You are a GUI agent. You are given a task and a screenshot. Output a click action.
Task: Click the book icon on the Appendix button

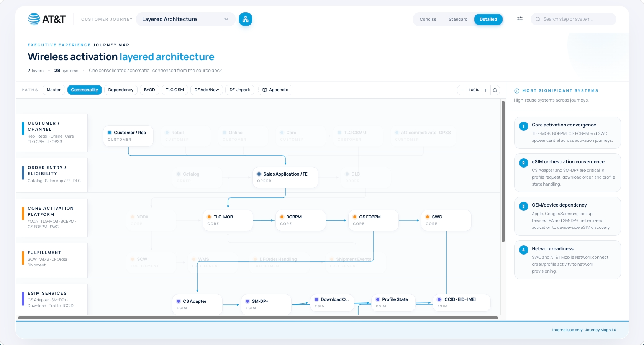tap(265, 90)
